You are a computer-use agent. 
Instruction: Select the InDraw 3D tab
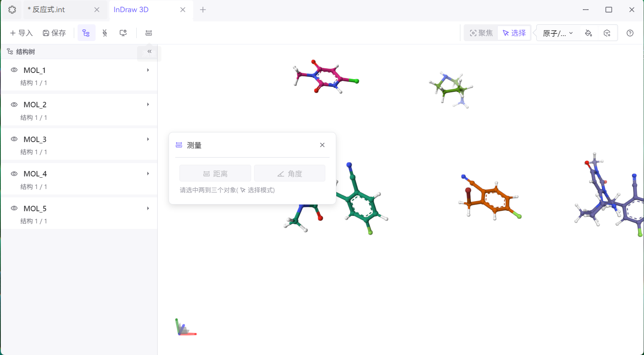click(131, 9)
